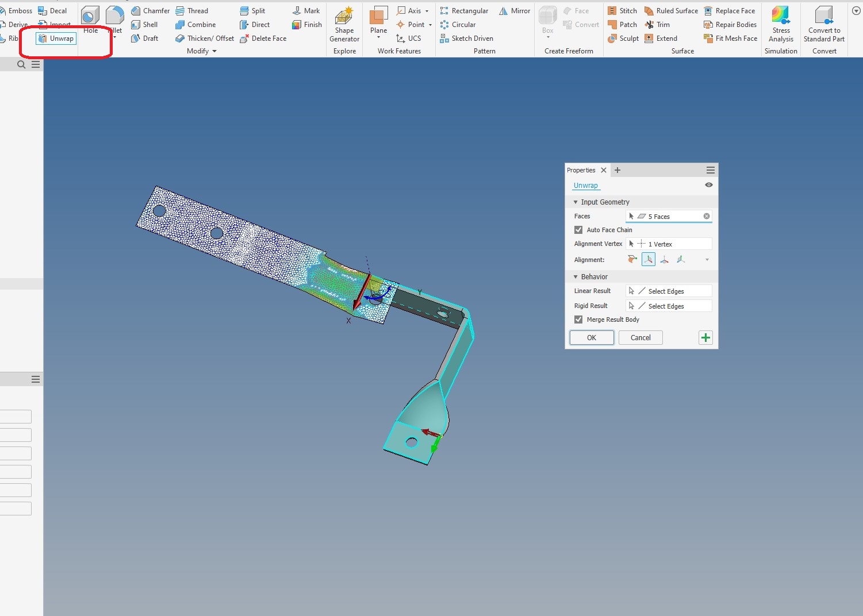Screen dimensions: 863x616
Task: Expand the Modify panel dropdown
Action: pos(214,51)
